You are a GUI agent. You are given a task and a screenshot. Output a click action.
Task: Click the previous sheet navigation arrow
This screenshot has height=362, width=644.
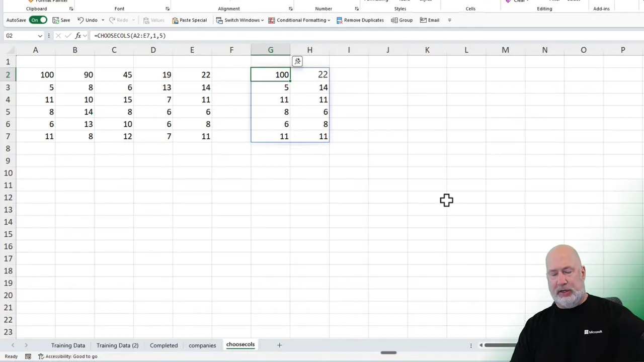13,345
